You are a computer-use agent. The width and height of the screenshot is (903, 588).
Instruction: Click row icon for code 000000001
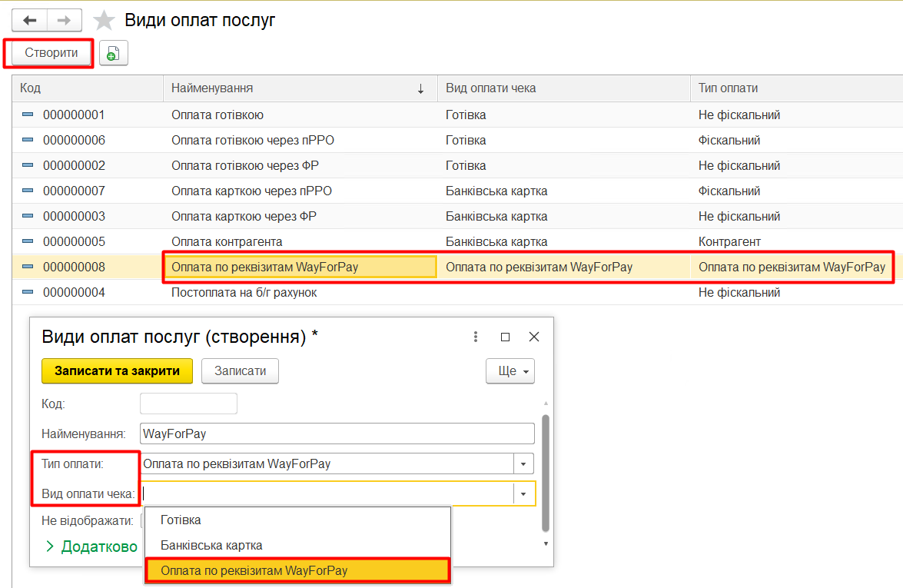click(28, 115)
